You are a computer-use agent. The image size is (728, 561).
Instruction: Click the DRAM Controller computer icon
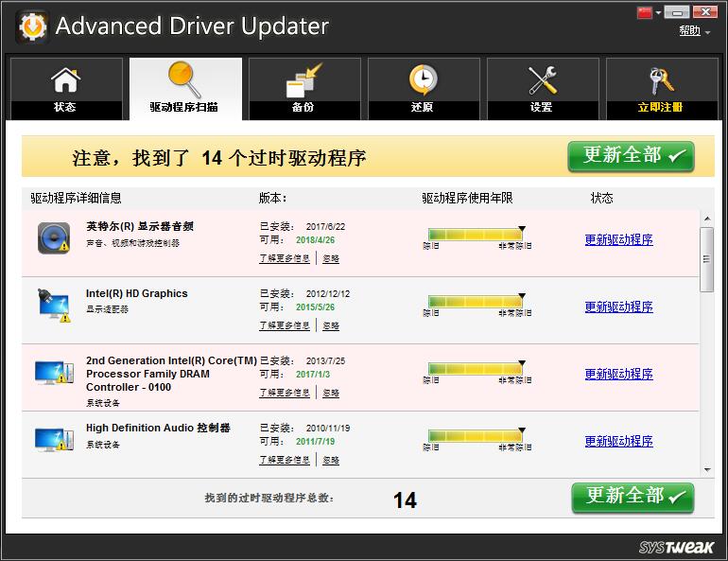54,373
